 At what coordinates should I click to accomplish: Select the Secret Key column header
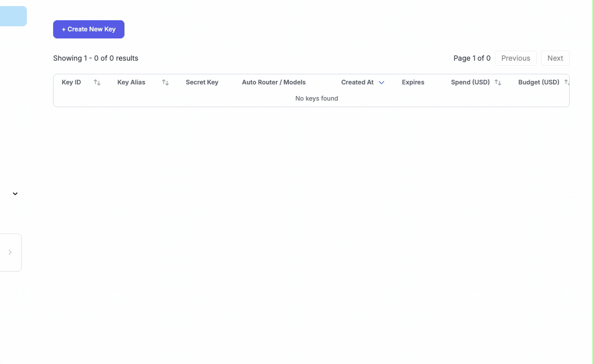pyautogui.click(x=202, y=82)
